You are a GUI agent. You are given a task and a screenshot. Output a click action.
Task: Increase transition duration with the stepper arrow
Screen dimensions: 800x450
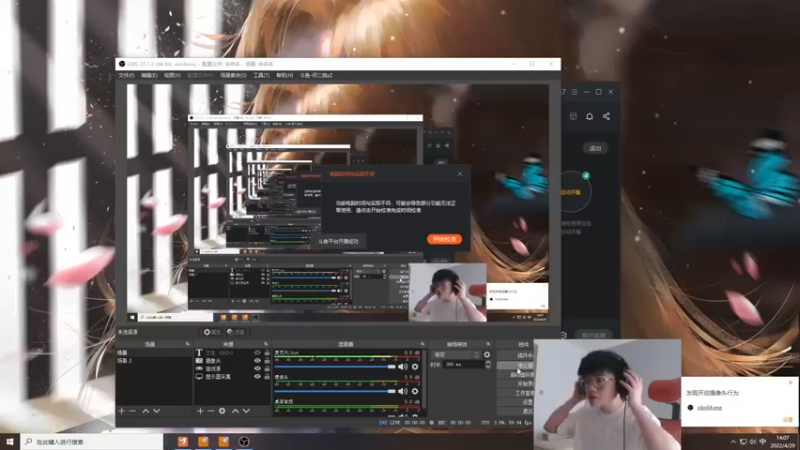click(488, 362)
